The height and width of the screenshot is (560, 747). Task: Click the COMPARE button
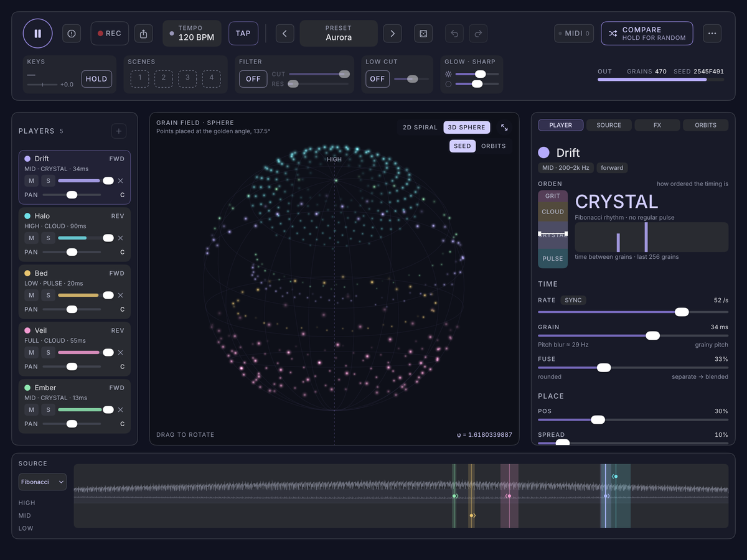click(x=647, y=34)
